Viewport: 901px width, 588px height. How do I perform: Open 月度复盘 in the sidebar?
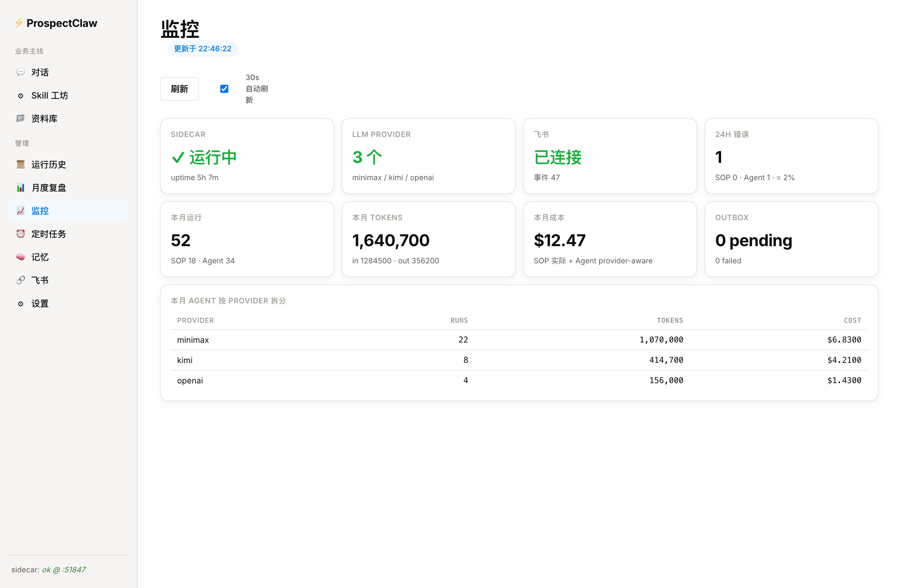click(69, 188)
